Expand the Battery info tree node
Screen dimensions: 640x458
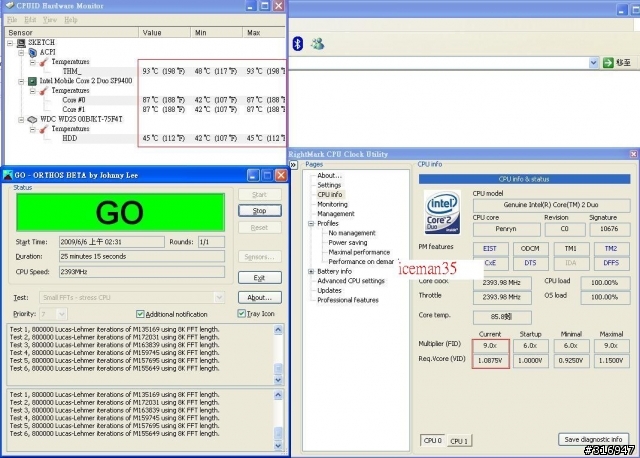click(311, 271)
